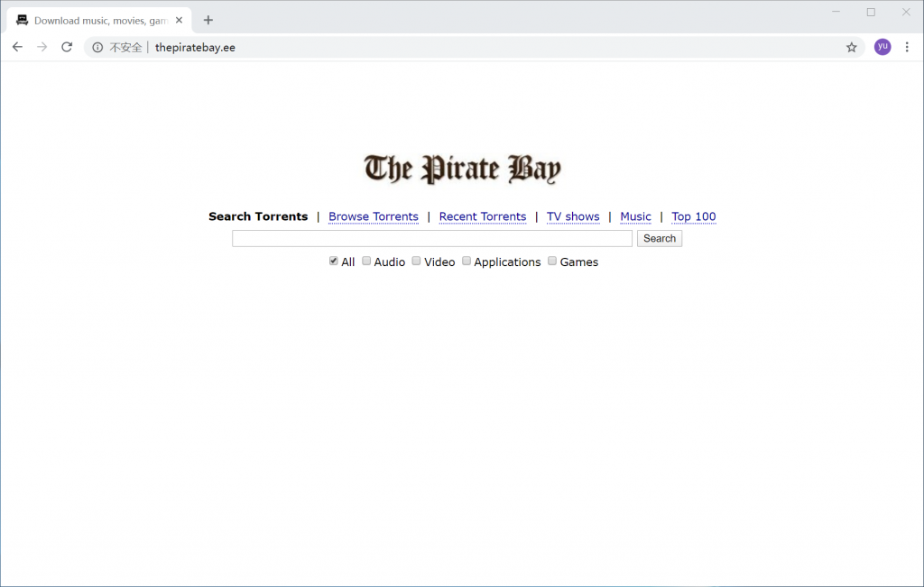This screenshot has height=587, width=924.
Task: Open the Chrome three-dot menu
Action: point(907,47)
